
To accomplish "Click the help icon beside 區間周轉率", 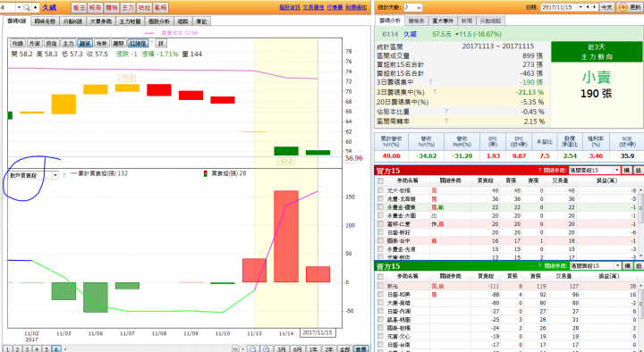I will [446, 121].
